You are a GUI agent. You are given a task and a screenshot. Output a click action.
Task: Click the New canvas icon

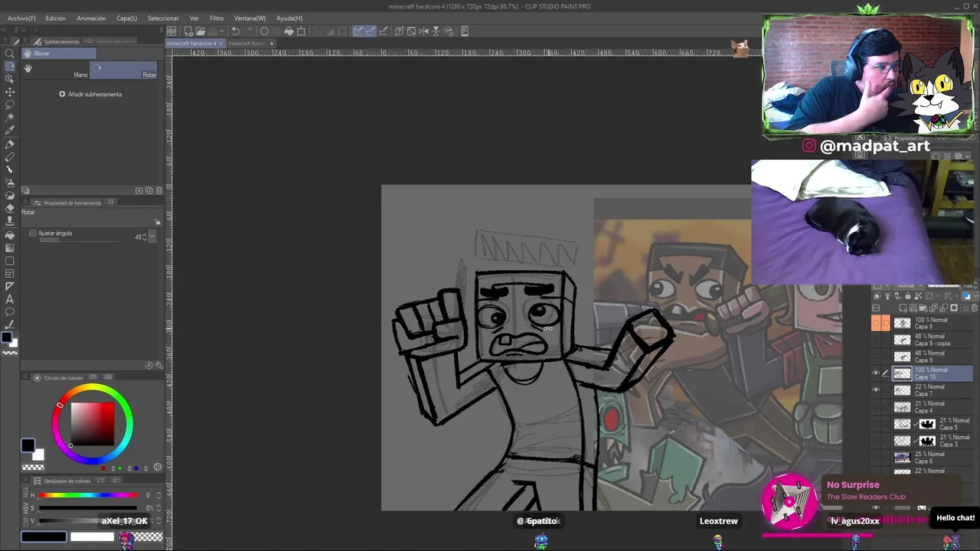[188, 31]
